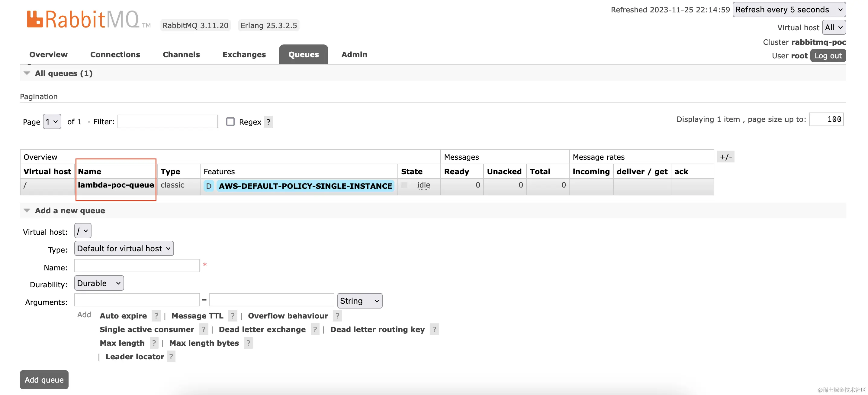Click Message TTL help question mark
Image resolution: width=868 pixels, height=395 pixels.
[x=233, y=316]
